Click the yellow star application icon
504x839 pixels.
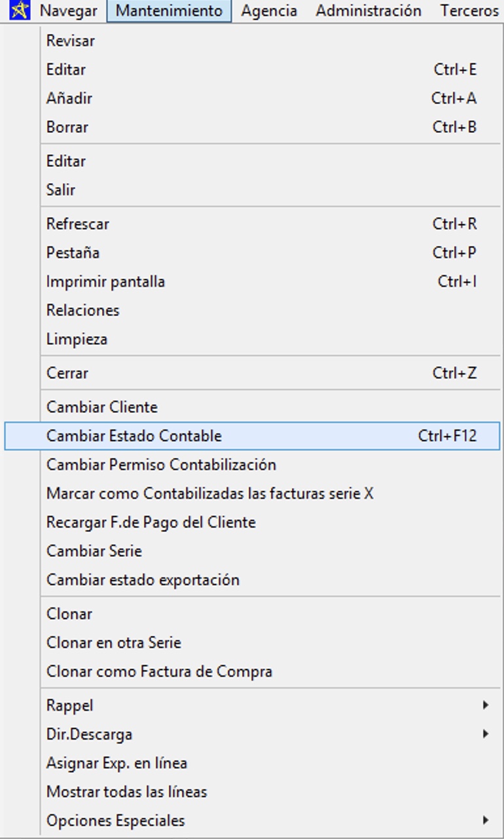20,10
